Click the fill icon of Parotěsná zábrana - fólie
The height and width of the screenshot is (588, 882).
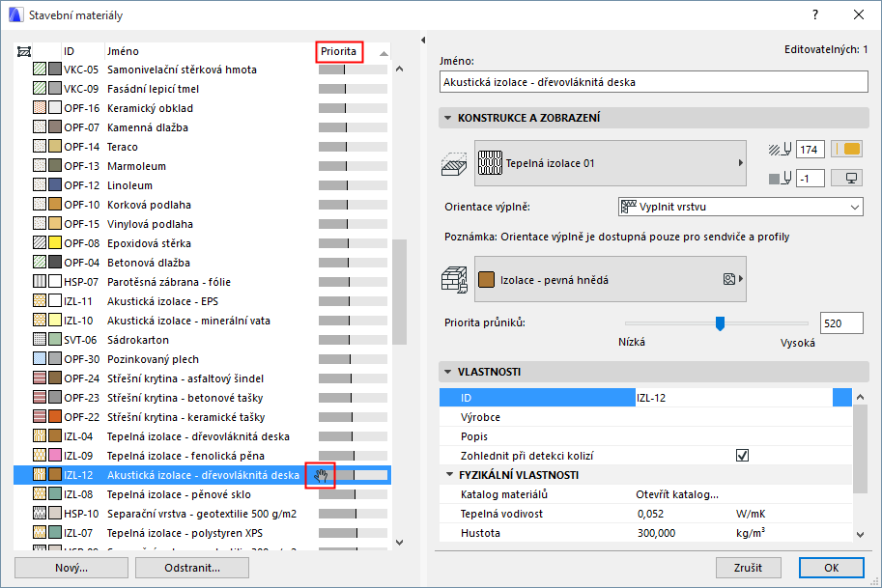pyautogui.click(x=40, y=282)
